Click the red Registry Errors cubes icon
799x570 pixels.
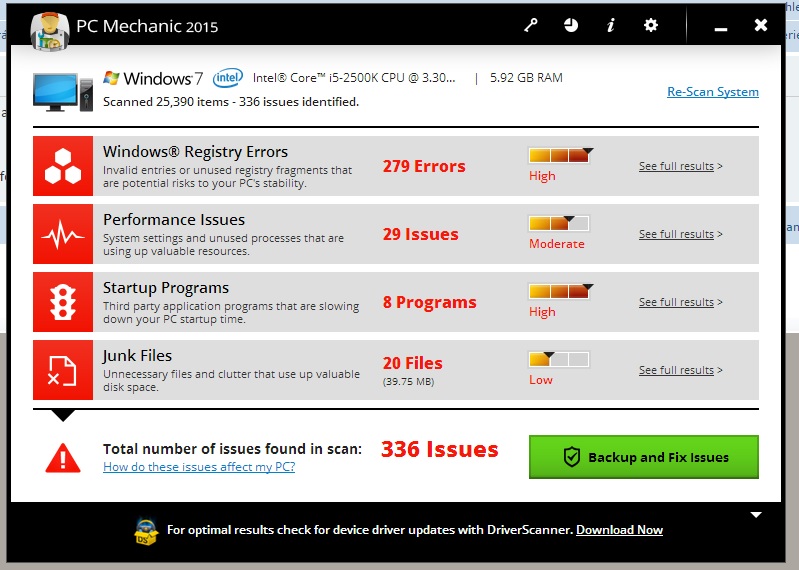(x=63, y=166)
